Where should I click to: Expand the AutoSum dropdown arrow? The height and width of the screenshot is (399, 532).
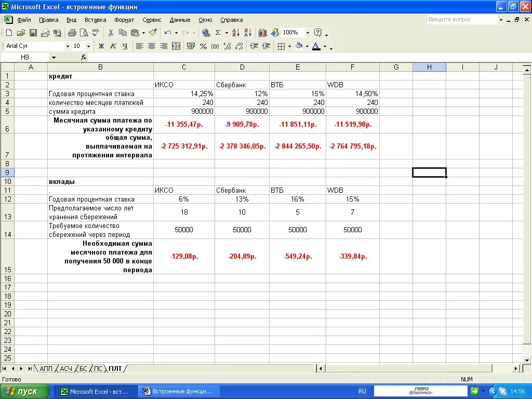(227, 33)
